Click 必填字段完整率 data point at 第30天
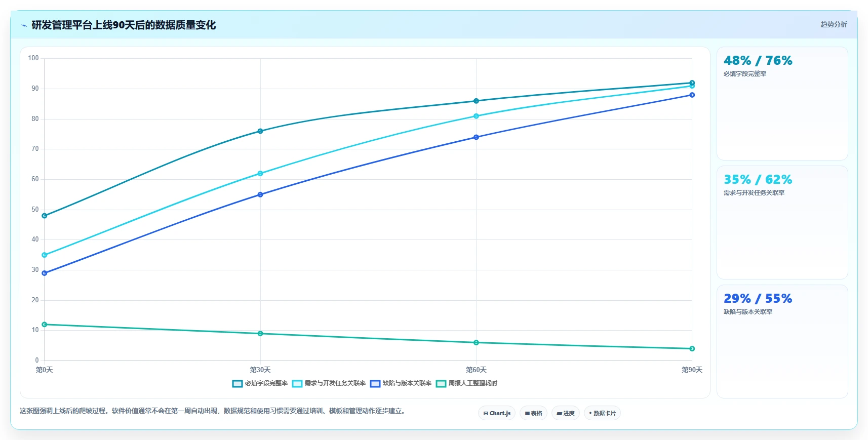 coord(260,131)
